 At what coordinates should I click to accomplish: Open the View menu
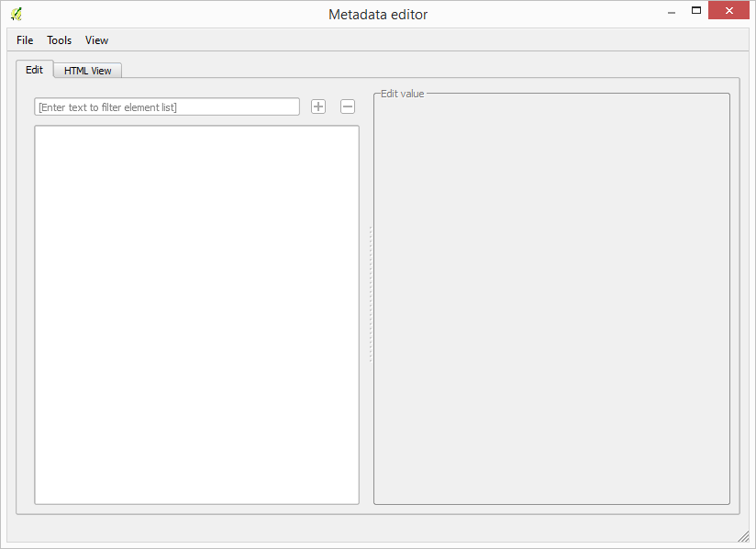point(96,40)
